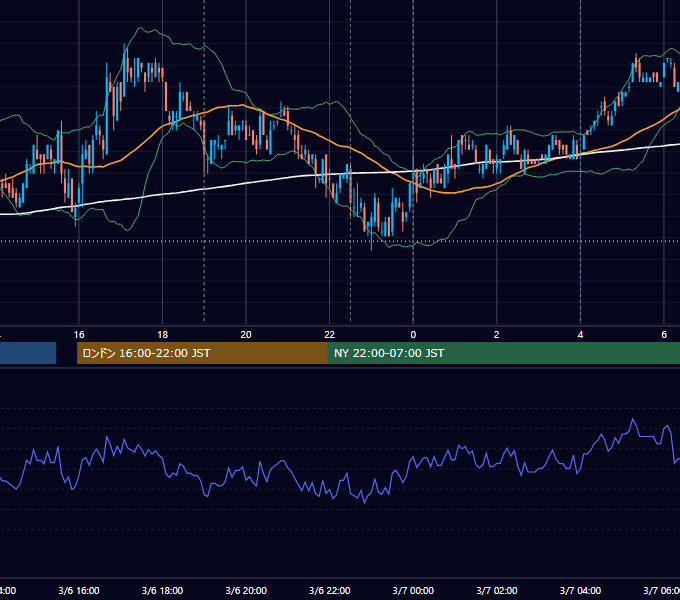Click the 3/6 20:00 date label

[x=246, y=590]
